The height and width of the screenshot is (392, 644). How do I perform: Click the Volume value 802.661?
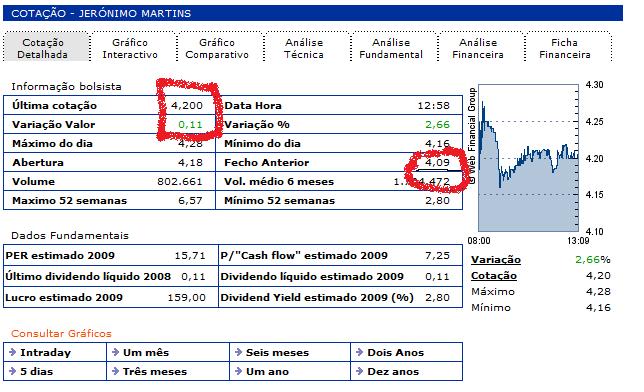180,182
